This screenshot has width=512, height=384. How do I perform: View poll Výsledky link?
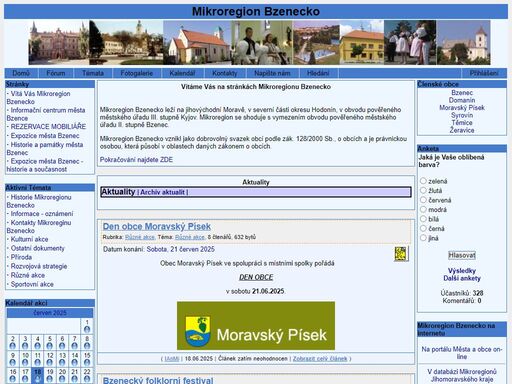coord(462,271)
